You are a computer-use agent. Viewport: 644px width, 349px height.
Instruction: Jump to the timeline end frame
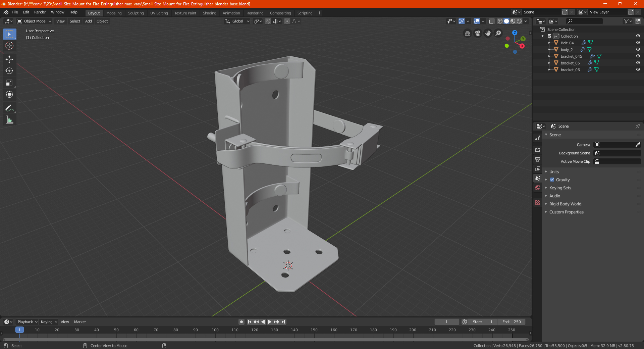[283, 322]
